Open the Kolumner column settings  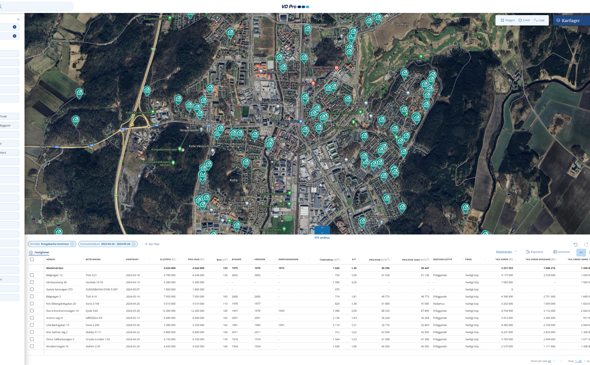click(x=561, y=252)
